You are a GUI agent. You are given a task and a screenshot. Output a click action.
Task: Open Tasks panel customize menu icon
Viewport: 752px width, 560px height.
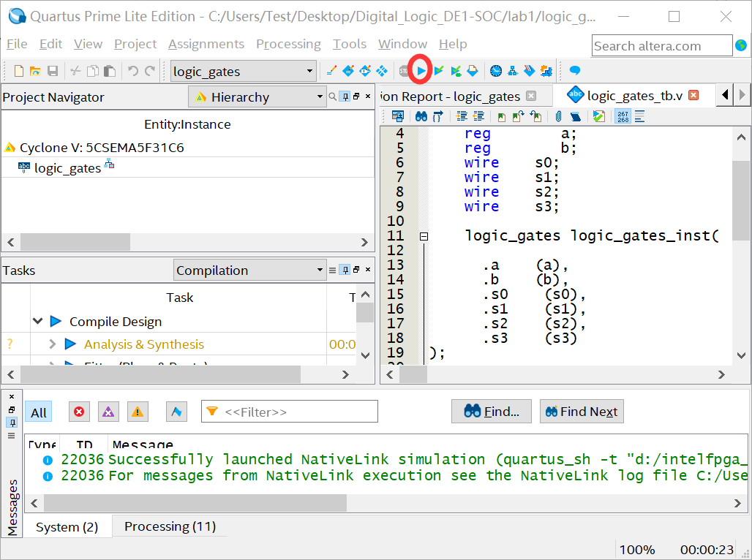point(332,270)
